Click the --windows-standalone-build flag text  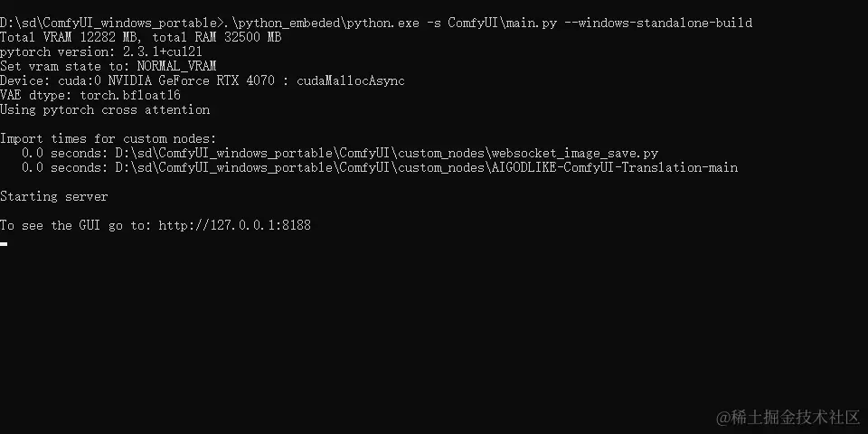pos(665,23)
